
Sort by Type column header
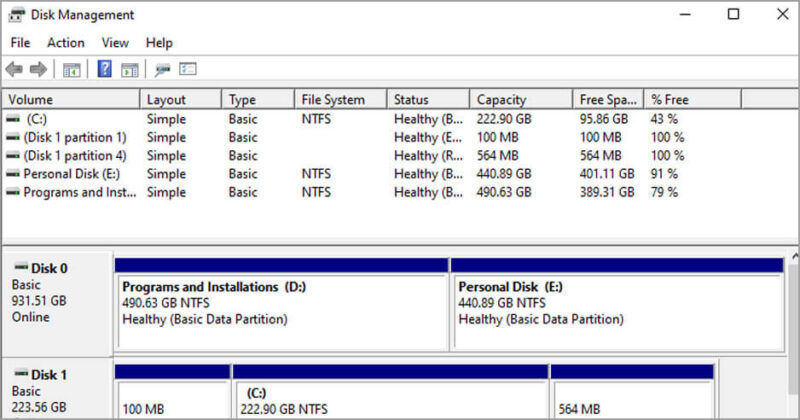tap(258, 100)
